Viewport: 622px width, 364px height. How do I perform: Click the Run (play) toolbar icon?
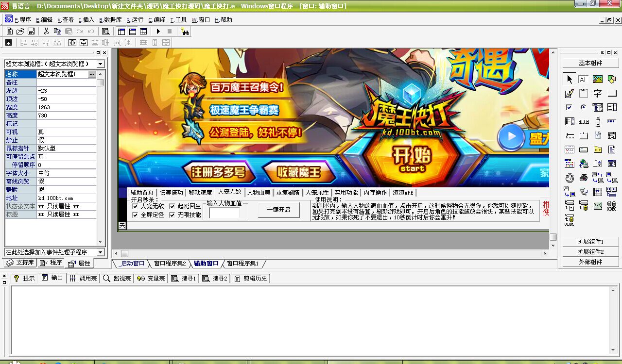pyautogui.click(x=158, y=32)
